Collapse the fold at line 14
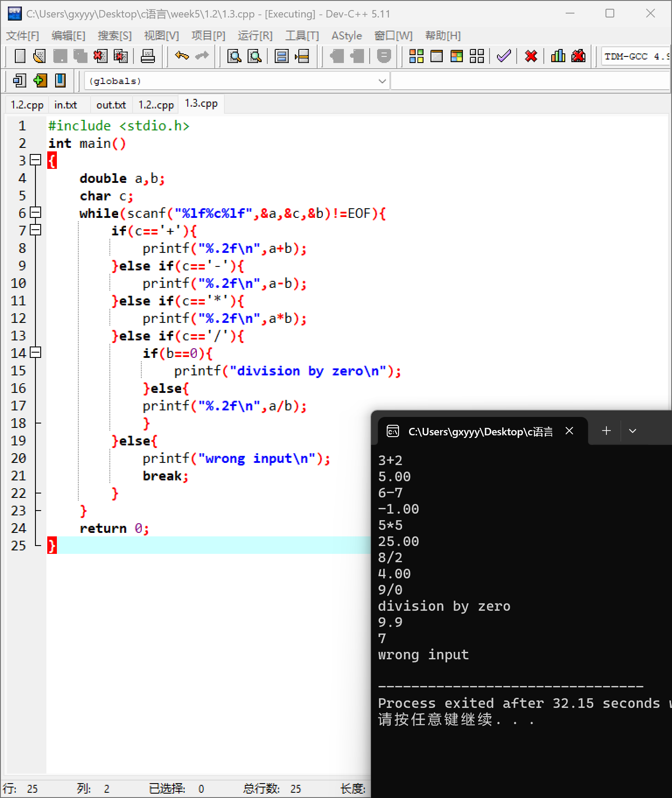The height and width of the screenshot is (798, 672). [36, 353]
